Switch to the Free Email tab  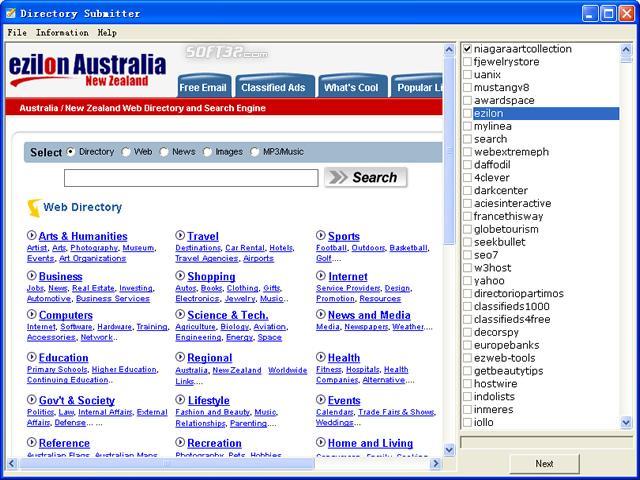(203, 87)
